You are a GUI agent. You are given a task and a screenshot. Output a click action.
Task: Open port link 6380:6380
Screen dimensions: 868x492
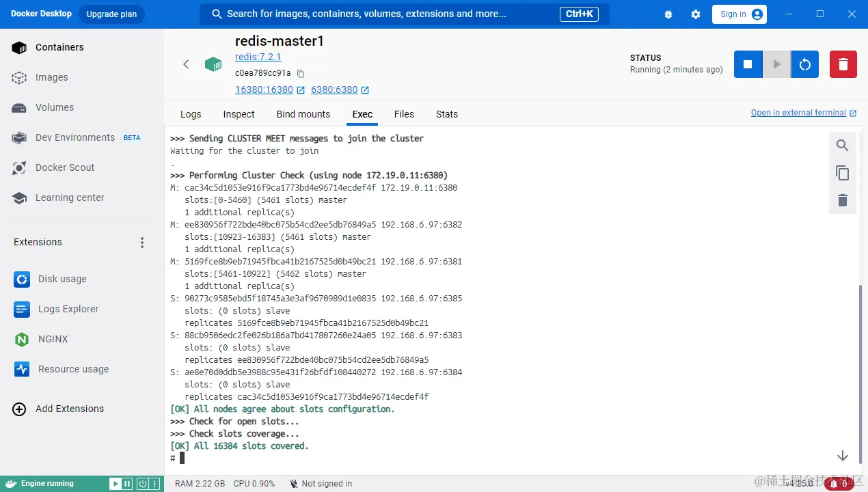point(334,90)
